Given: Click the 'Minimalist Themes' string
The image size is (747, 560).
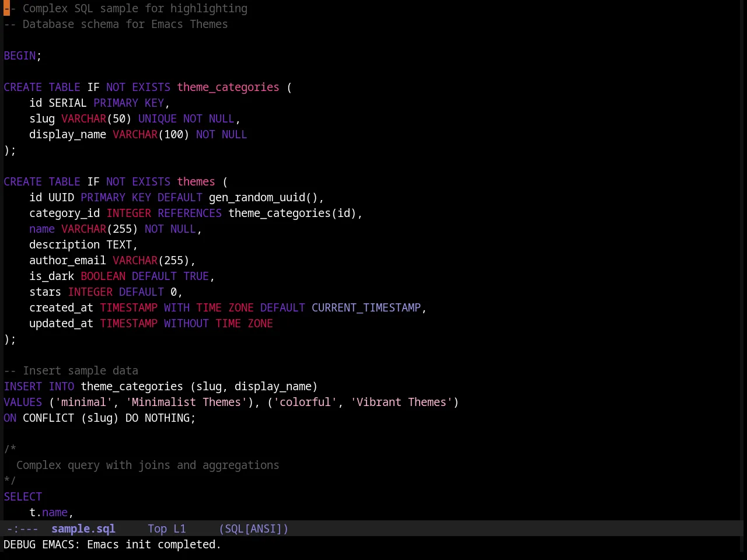Looking at the screenshot, I should 187,402.
